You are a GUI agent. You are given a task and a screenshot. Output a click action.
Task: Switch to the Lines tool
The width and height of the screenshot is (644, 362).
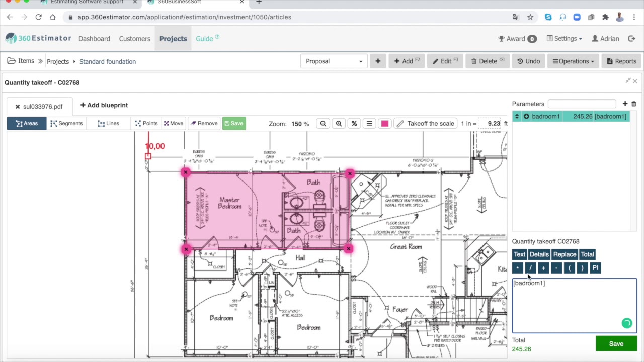click(109, 123)
